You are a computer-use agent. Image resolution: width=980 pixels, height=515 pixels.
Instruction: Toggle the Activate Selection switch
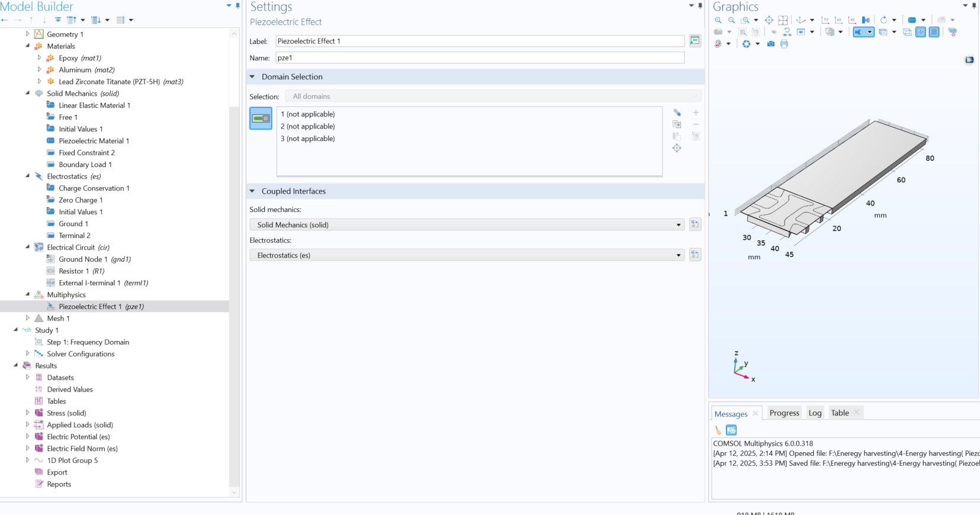(x=261, y=118)
